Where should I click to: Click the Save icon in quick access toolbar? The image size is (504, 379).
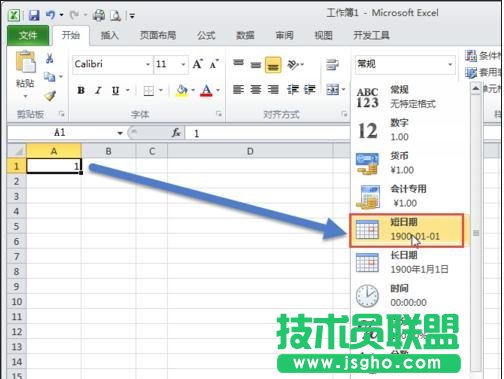click(x=34, y=15)
